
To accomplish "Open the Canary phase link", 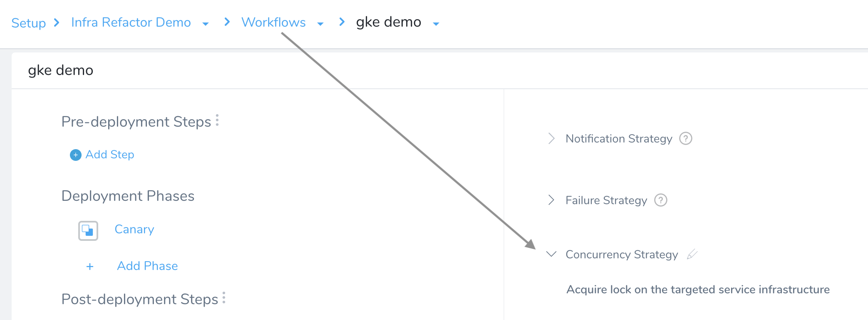I will click(x=134, y=229).
